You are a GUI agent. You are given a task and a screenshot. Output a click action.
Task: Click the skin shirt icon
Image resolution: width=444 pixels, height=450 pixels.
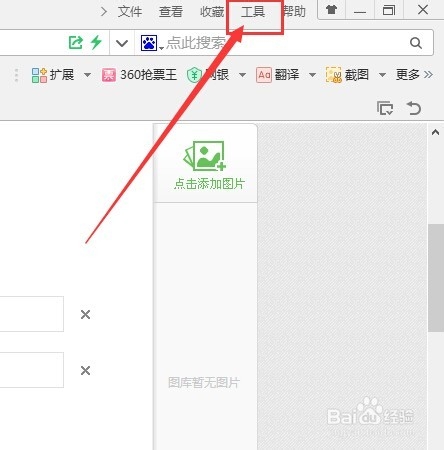tap(331, 10)
